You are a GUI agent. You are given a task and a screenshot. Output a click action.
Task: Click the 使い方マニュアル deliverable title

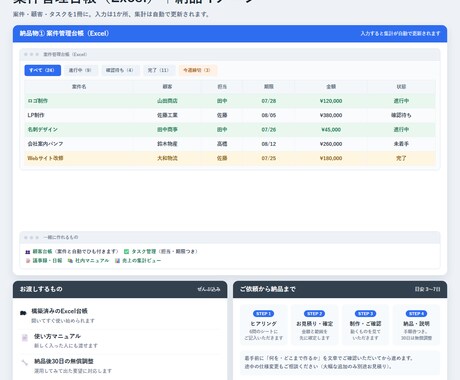click(57, 336)
